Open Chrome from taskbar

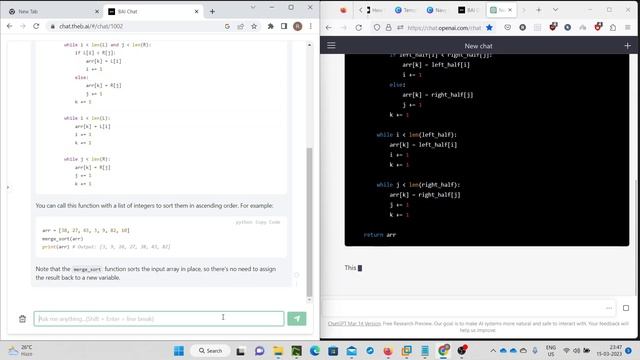coord(443,351)
